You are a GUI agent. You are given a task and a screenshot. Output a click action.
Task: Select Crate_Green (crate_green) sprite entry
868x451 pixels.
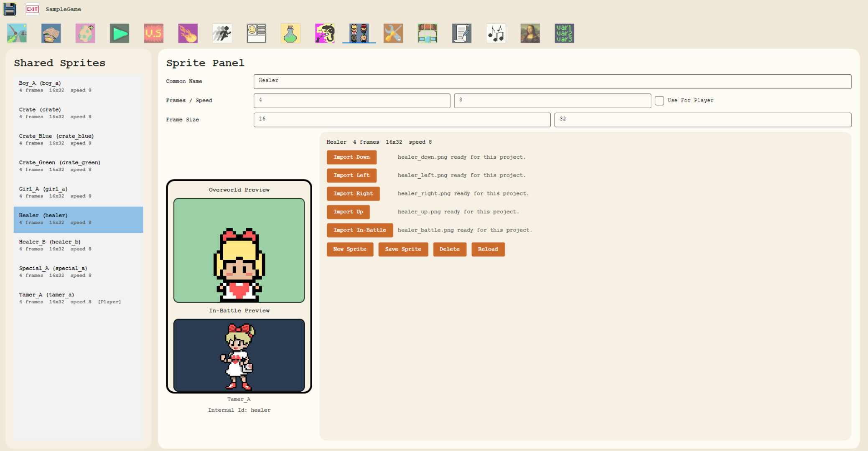(79, 167)
